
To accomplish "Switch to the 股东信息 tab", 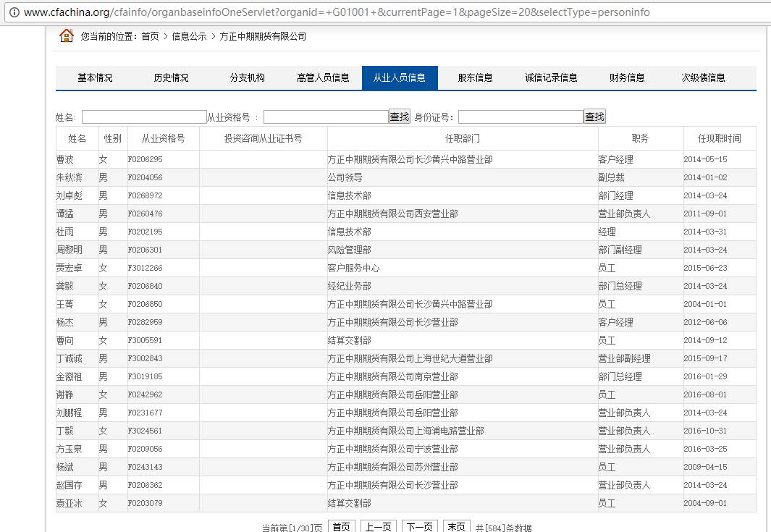I will 476,77.
